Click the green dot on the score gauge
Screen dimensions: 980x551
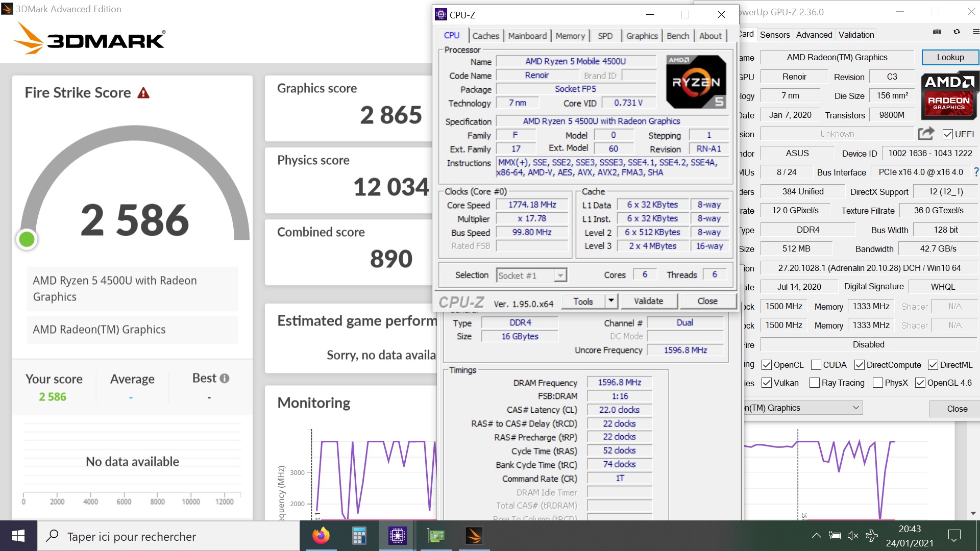27,239
